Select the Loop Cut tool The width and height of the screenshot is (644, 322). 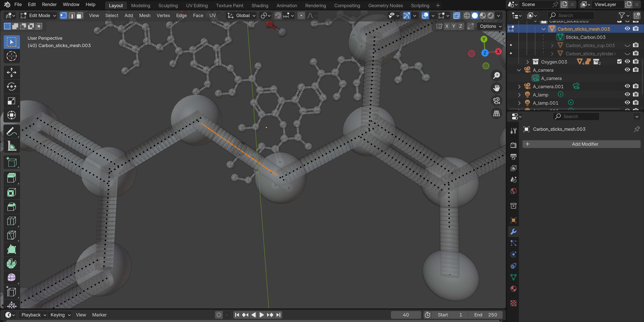click(12, 221)
